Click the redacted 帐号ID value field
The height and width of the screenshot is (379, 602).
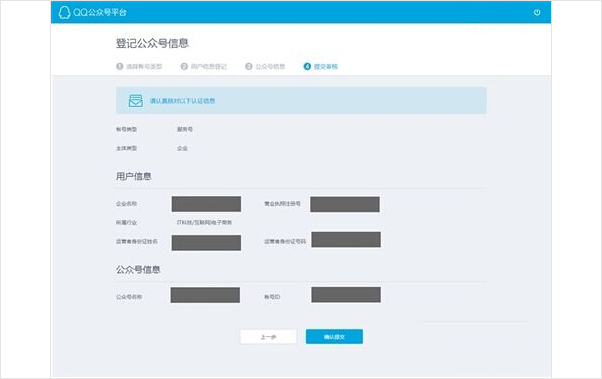coord(346,295)
